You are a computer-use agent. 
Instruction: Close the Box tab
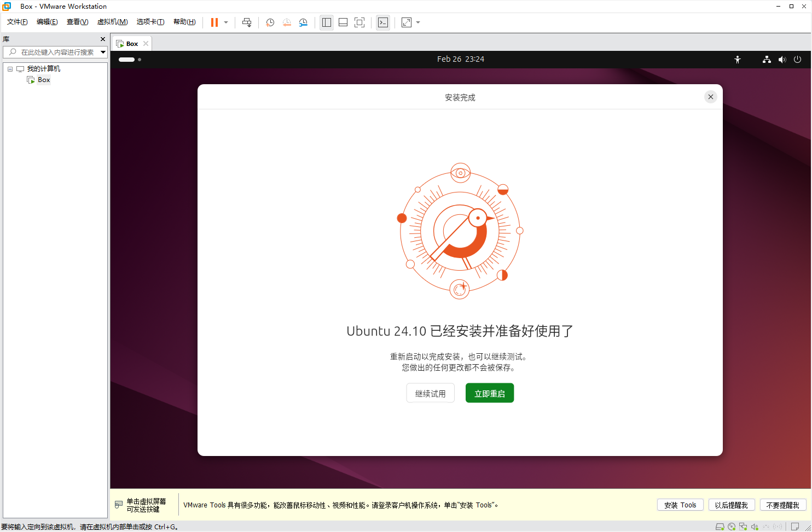pyautogui.click(x=146, y=44)
